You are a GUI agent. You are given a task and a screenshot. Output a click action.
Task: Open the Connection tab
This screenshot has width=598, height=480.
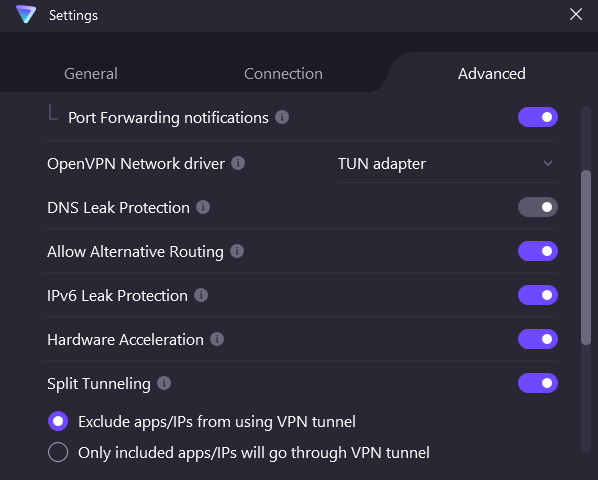click(283, 74)
